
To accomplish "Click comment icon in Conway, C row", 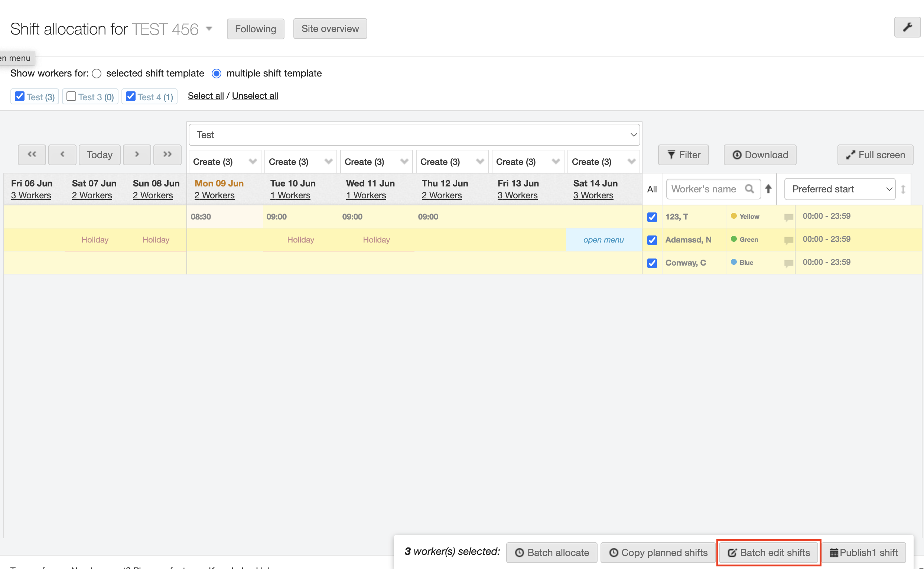I will point(788,263).
